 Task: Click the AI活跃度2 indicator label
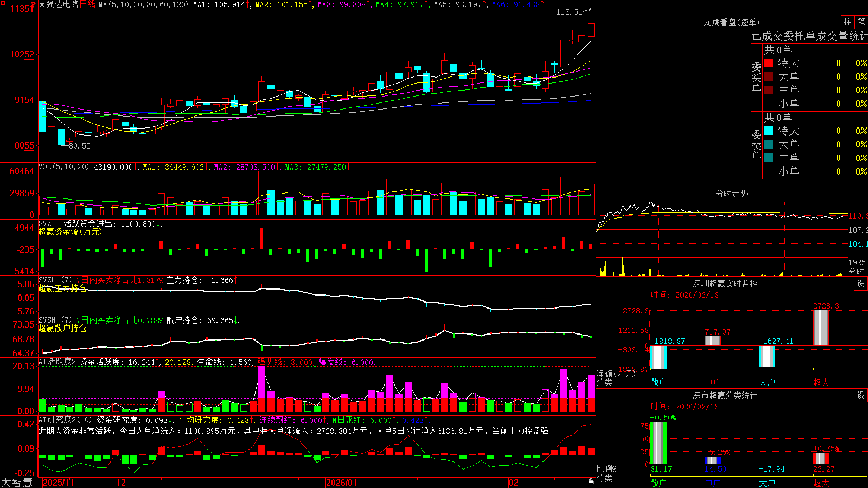pos(58,362)
